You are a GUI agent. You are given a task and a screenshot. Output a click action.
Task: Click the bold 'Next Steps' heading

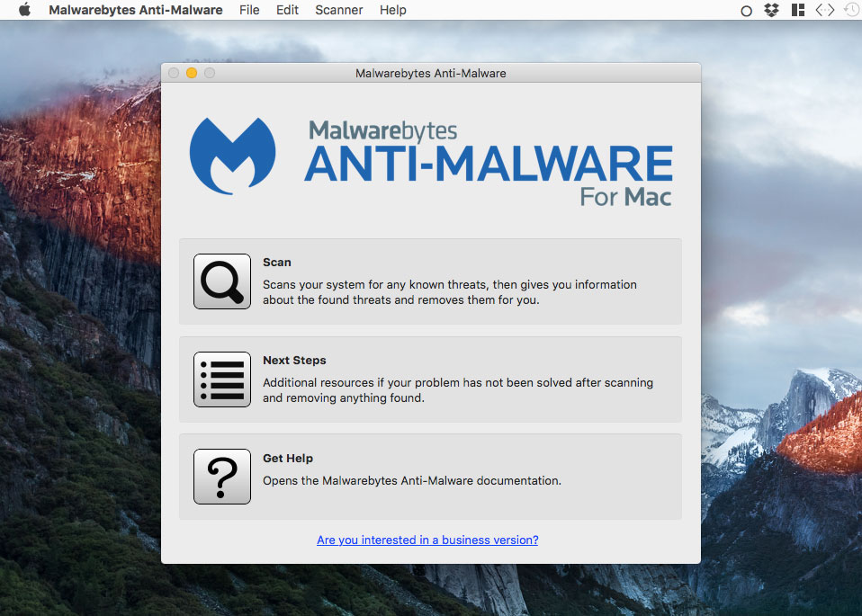click(294, 360)
